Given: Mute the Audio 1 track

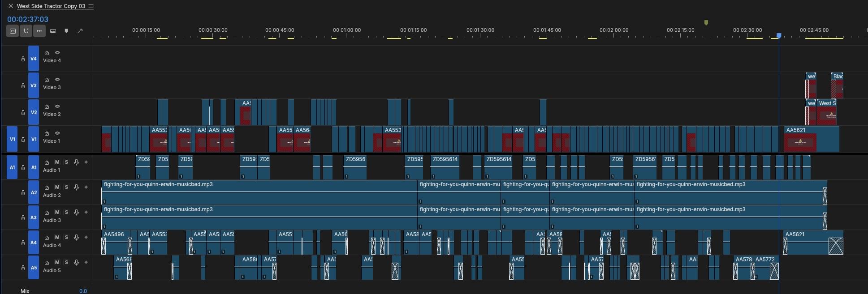Looking at the screenshot, I should 57,162.
